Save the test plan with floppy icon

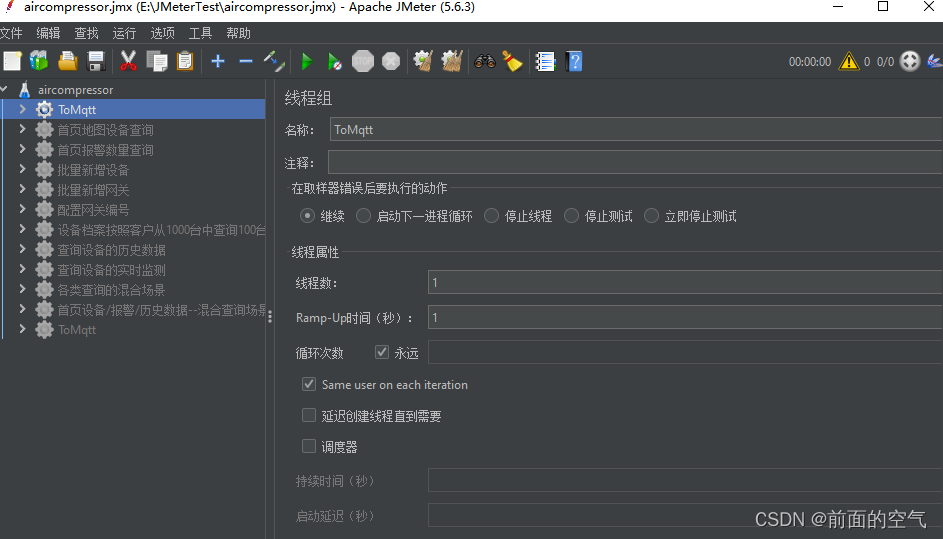click(x=96, y=61)
